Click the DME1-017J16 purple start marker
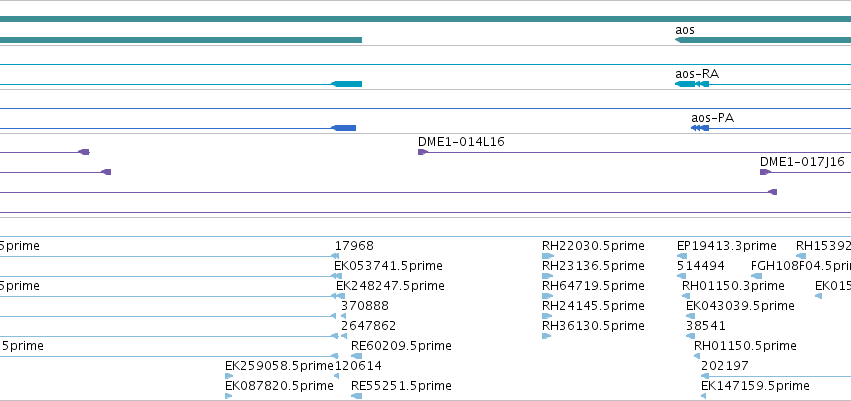The height and width of the screenshot is (401, 851). [x=765, y=172]
